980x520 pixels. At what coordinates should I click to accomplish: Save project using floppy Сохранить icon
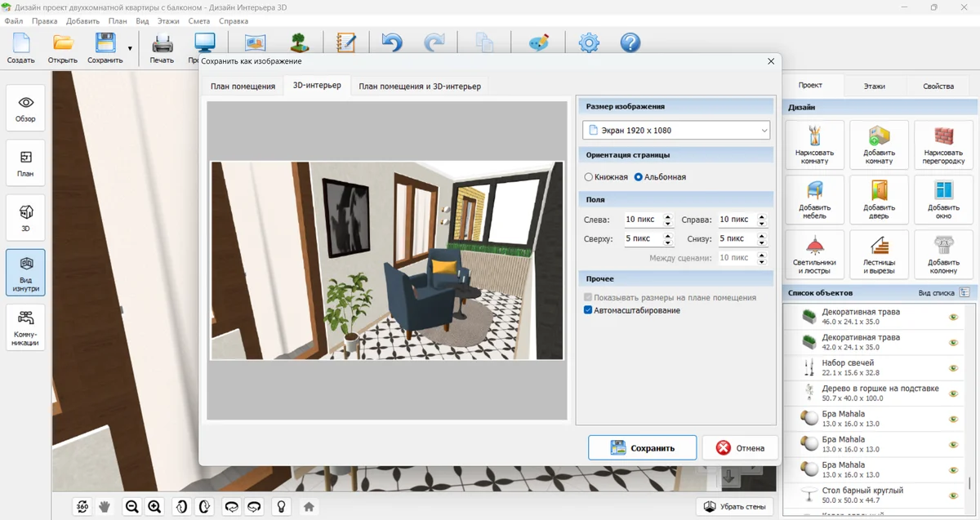point(105,47)
